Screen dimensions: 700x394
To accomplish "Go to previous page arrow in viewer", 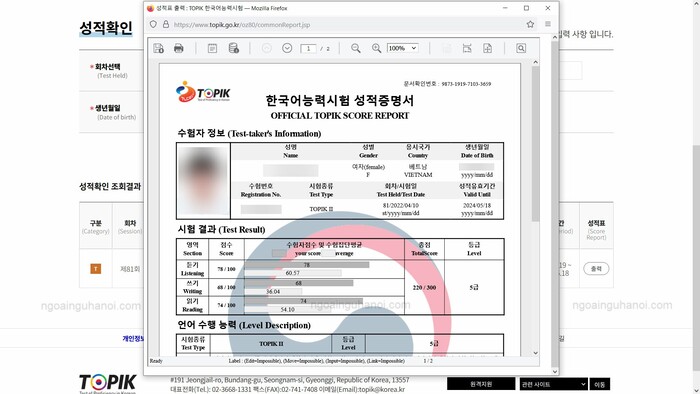I will 267,48.
